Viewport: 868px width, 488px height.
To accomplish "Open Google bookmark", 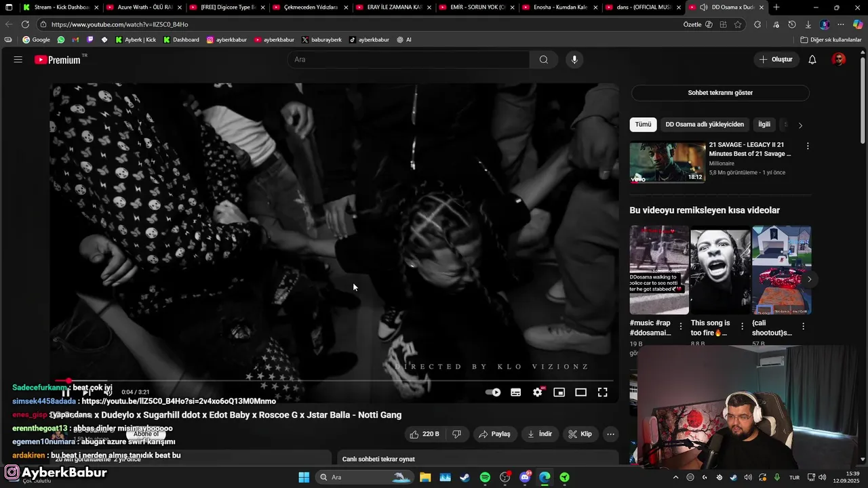I will (x=36, y=40).
